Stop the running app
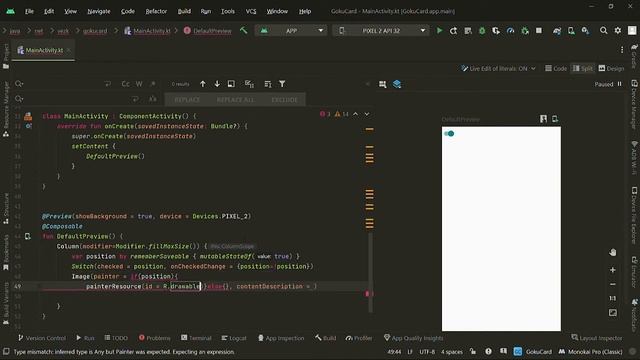The width and height of the screenshot is (640, 360). (539, 31)
